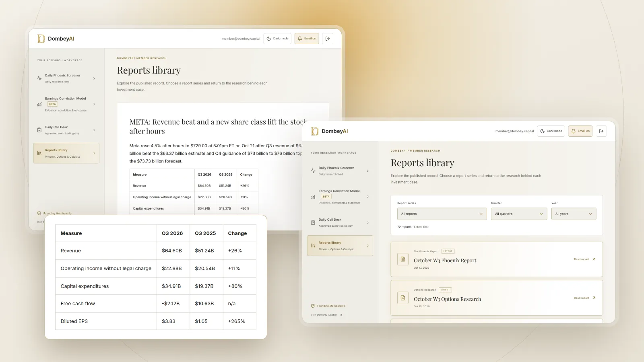Click the 72 reports · Latest first text
The image size is (644, 362).
tap(413, 227)
